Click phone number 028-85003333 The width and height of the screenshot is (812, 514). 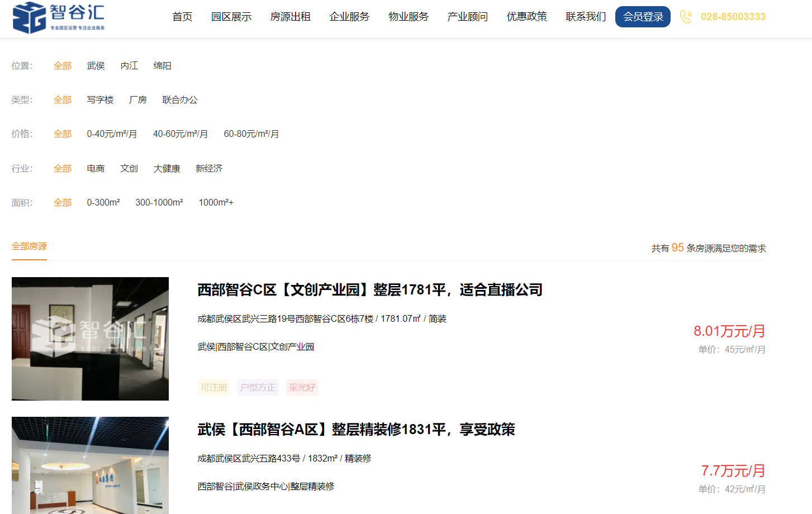(733, 17)
